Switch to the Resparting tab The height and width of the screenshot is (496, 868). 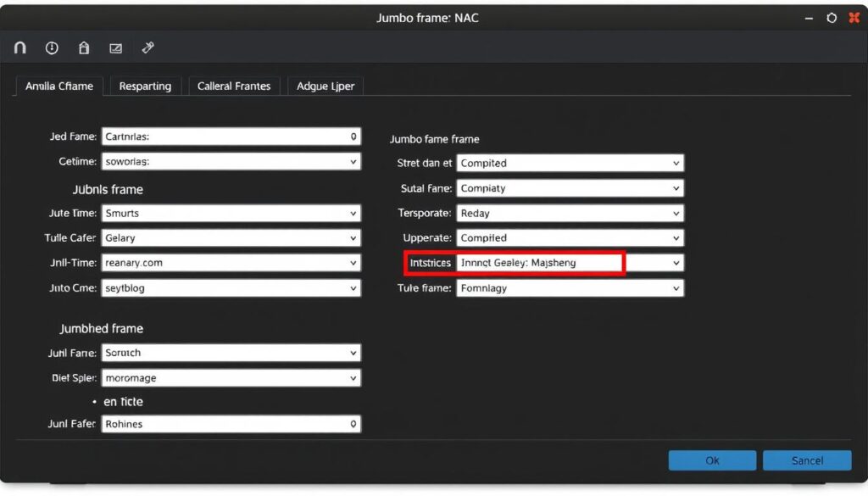pyautogui.click(x=145, y=86)
